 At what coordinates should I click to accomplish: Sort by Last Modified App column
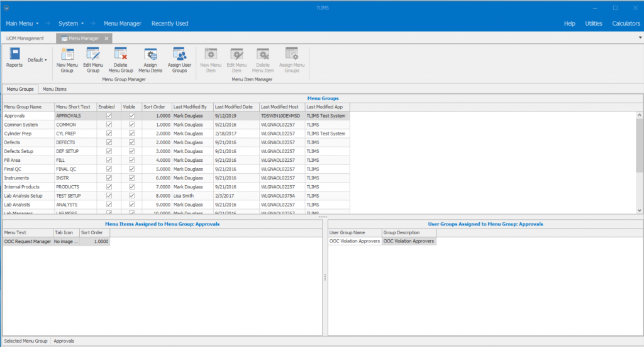coord(327,107)
